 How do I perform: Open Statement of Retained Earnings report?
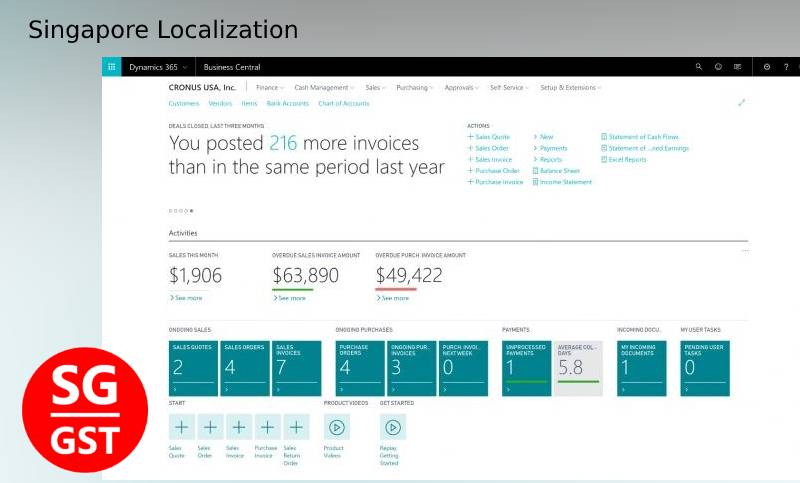(x=645, y=148)
